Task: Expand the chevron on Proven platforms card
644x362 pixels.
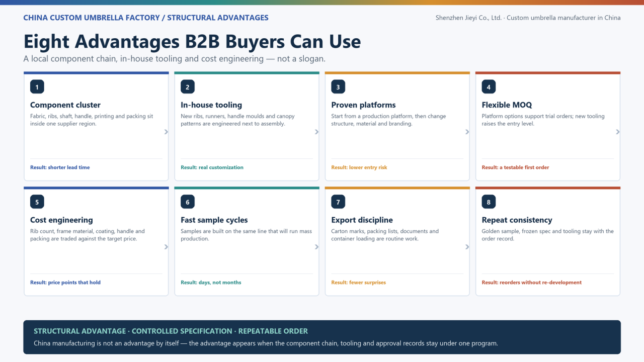Action: [467, 132]
